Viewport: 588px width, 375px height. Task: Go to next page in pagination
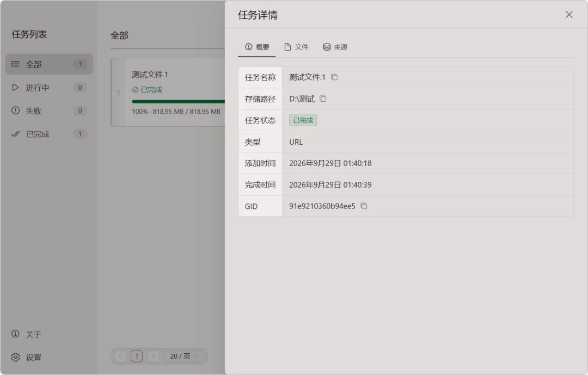coord(153,356)
